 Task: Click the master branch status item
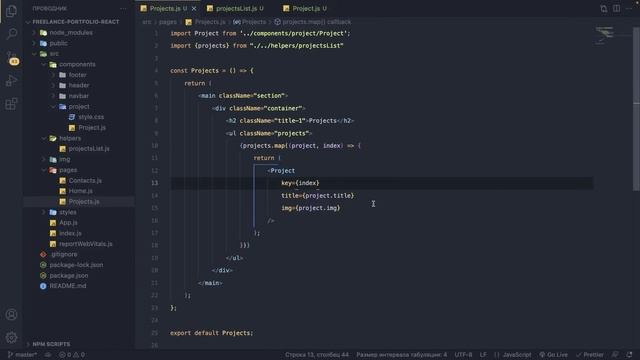pyautogui.click(x=22, y=355)
